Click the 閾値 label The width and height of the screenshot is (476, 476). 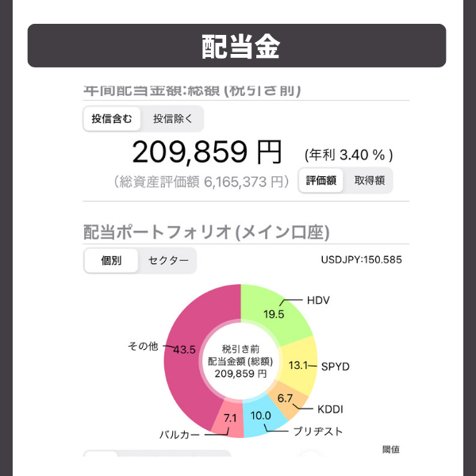click(x=390, y=450)
